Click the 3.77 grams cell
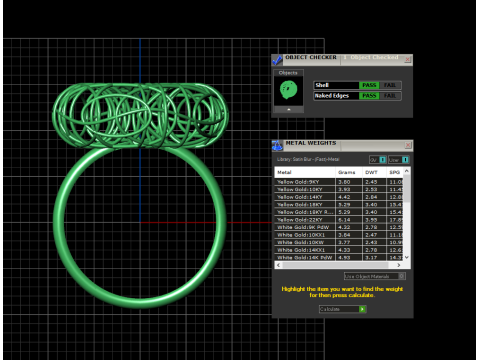Screen dimensions: 480x360 [x=349, y=242]
